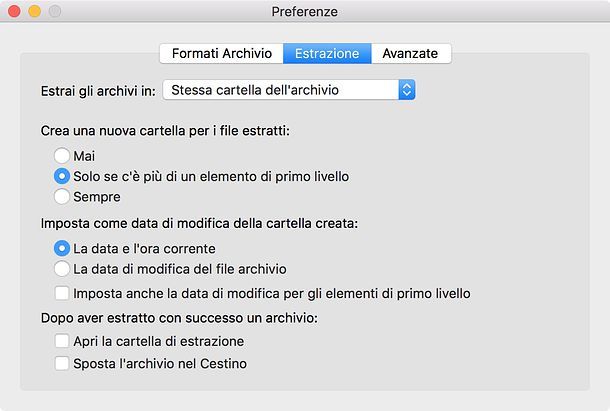The image size is (610, 411).
Task: Click the Stessa cartella dell'archivio text
Action: click(x=255, y=90)
